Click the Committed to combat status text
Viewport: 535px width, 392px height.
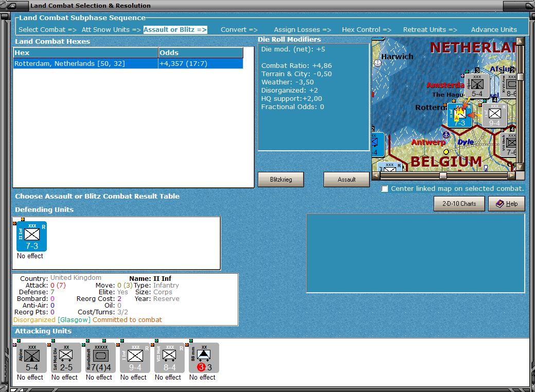click(x=127, y=320)
